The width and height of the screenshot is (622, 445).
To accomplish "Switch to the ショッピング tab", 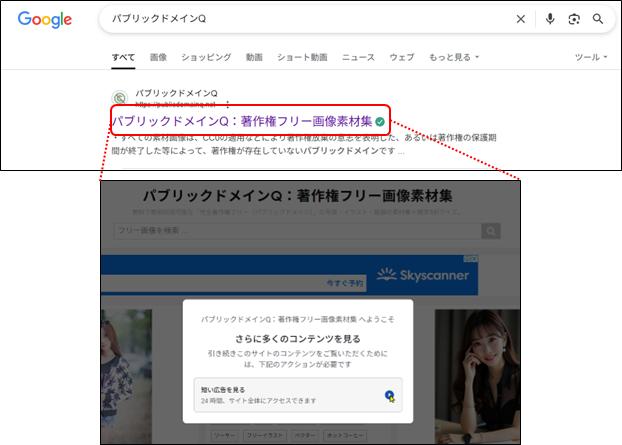I will click(x=207, y=58).
